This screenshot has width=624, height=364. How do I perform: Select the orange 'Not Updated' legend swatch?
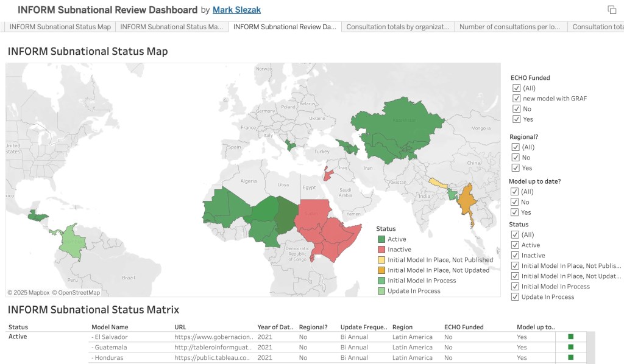(x=381, y=270)
